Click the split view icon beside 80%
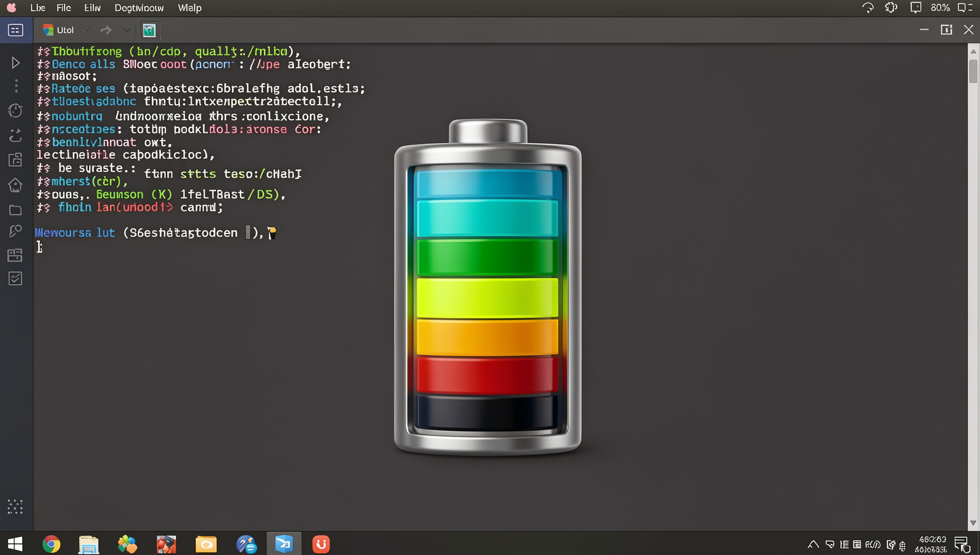This screenshot has width=980, height=555. [965, 8]
